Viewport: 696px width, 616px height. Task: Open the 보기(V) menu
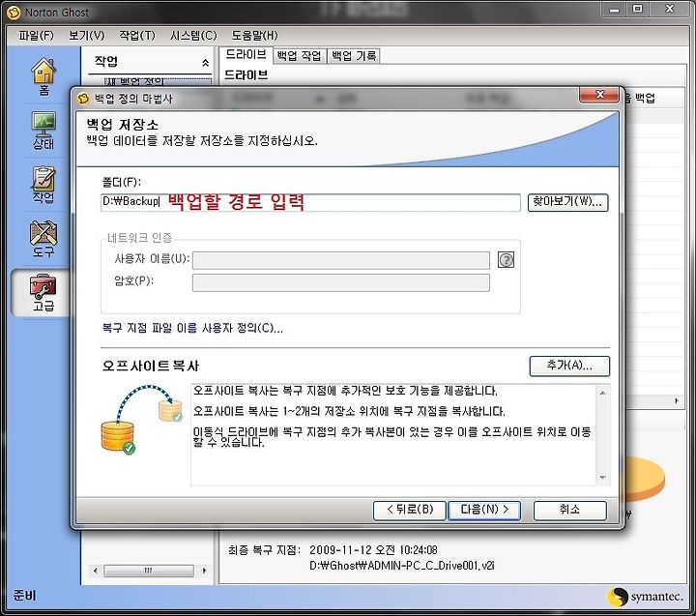click(x=87, y=36)
